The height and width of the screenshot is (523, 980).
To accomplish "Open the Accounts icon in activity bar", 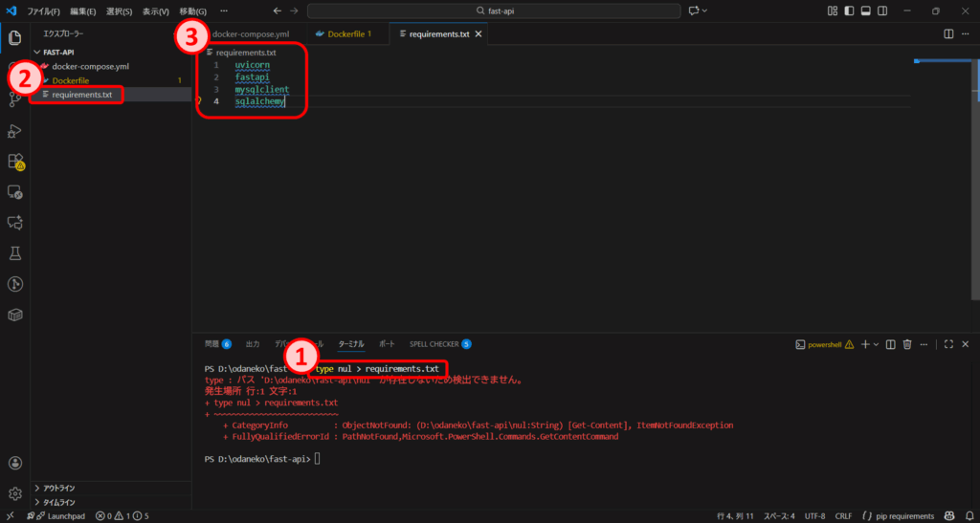I will 15,463.
